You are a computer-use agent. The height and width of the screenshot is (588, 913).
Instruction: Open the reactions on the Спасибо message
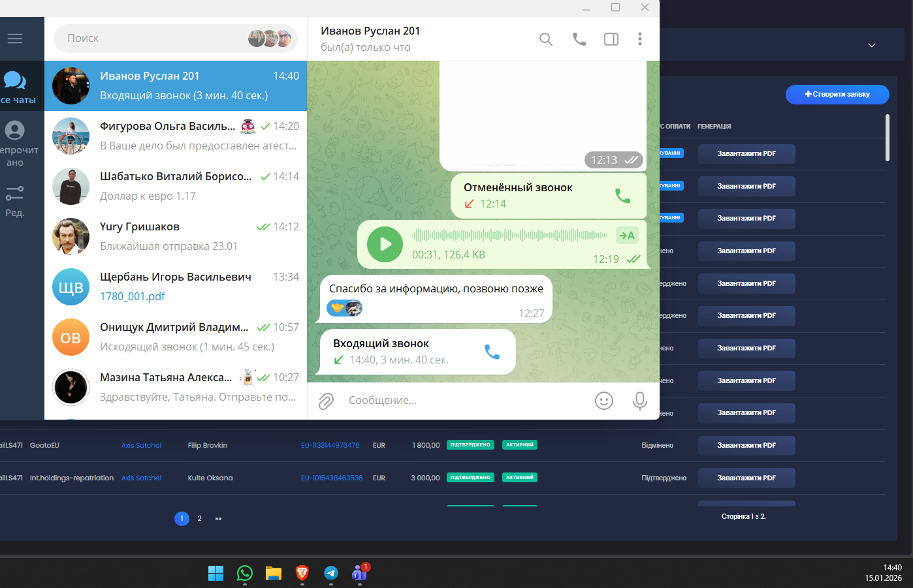[345, 308]
